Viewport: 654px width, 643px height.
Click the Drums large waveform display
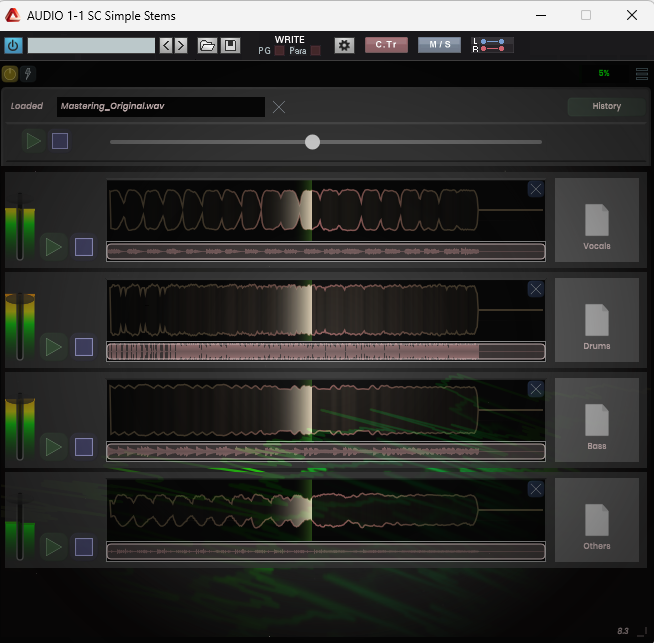[326, 310]
